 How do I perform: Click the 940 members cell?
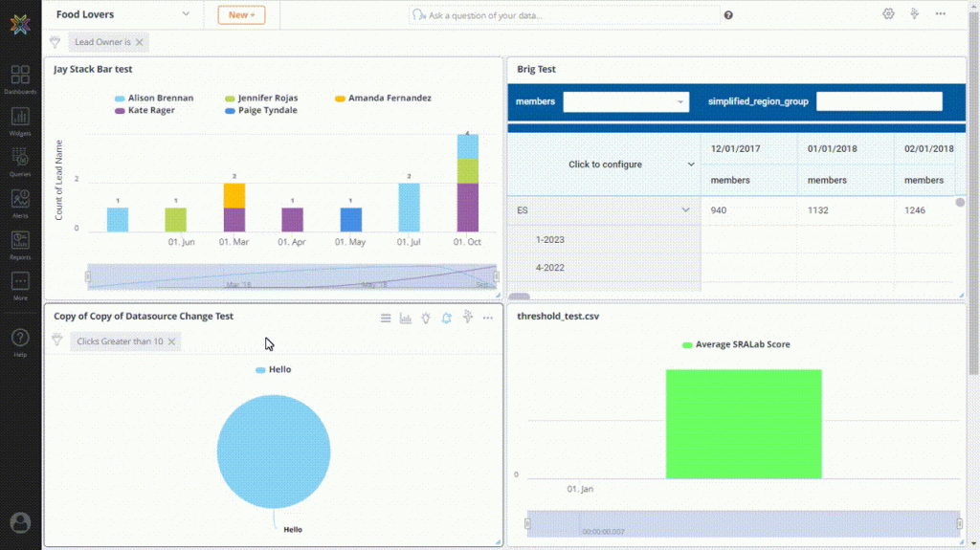pos(748,210)
